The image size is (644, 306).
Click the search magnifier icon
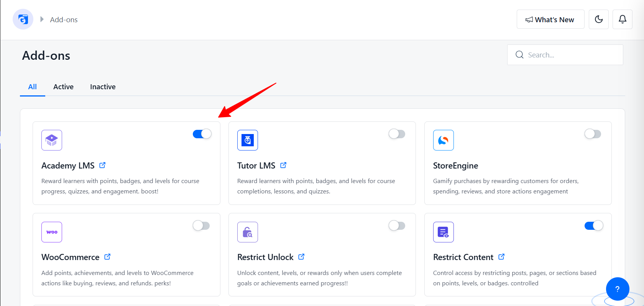tap(519, 55)
